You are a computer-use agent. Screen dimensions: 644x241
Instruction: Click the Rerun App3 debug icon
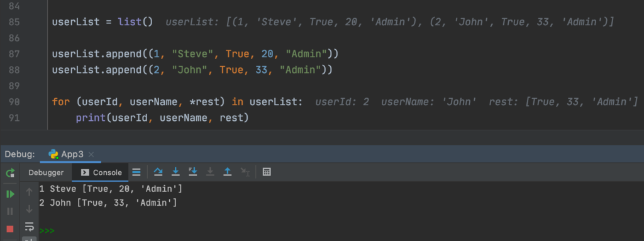10,173
